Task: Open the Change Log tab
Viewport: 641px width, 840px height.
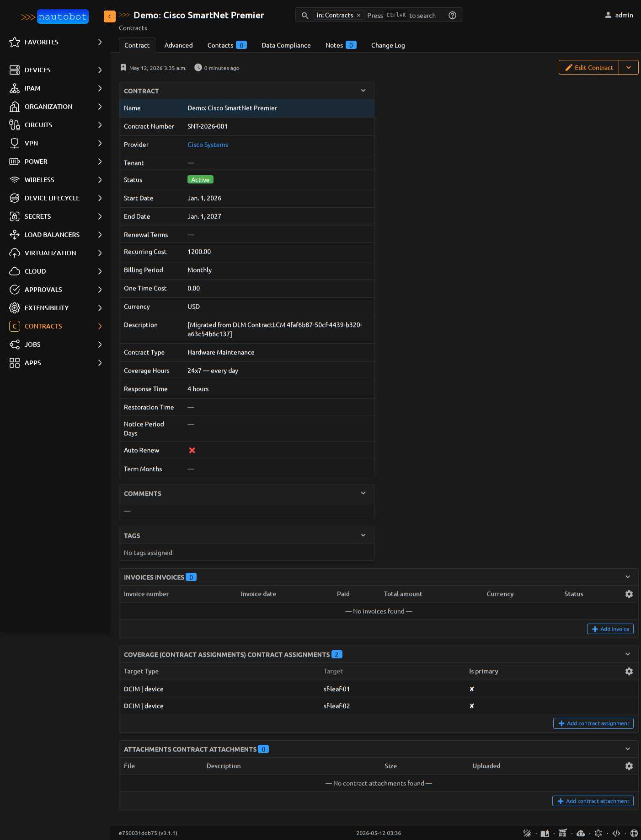Action: tap(388, 45)
